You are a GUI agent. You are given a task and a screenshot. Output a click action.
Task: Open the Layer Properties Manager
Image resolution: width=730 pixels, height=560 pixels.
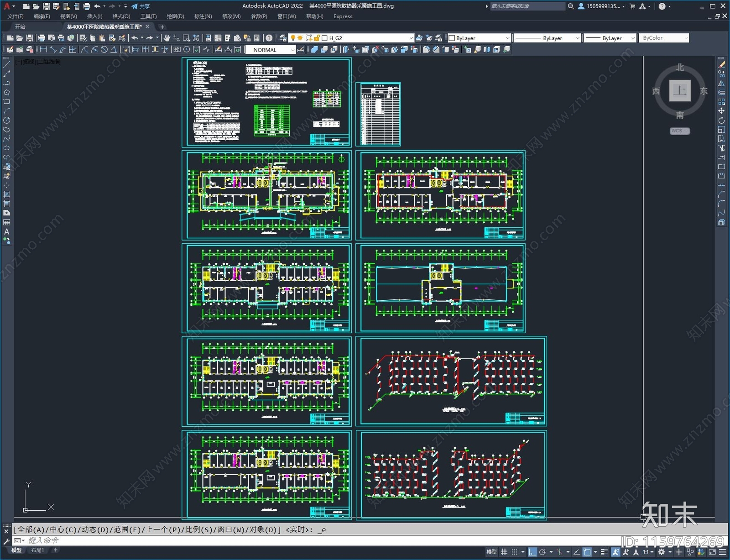(283, 38)
